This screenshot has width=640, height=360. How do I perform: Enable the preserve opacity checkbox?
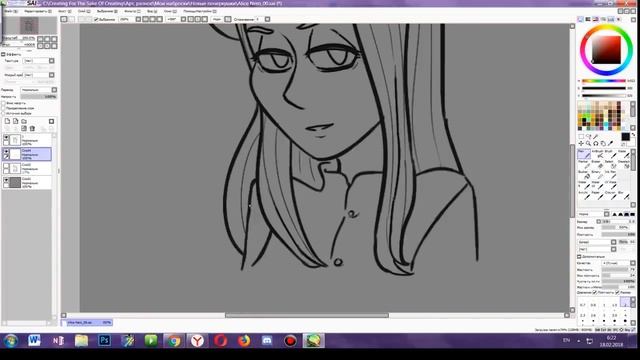3,103
